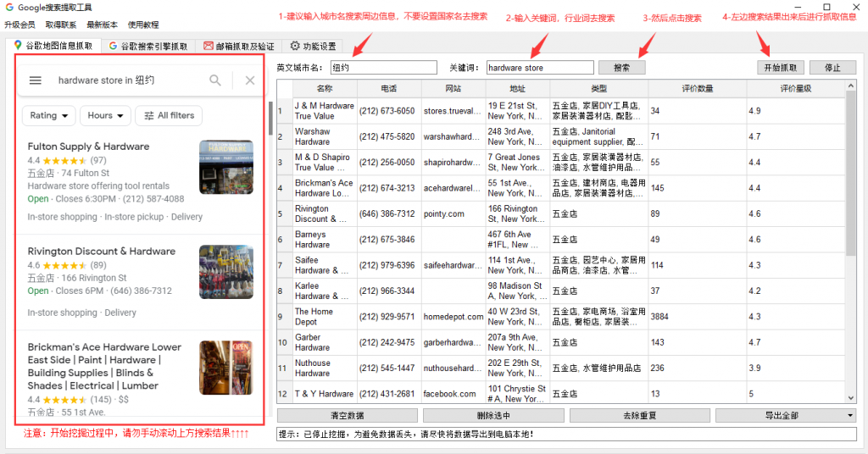The width and height of the screenshot is (868, 454).
Task: Select website cell pointy.com
Action: point(453,213)
